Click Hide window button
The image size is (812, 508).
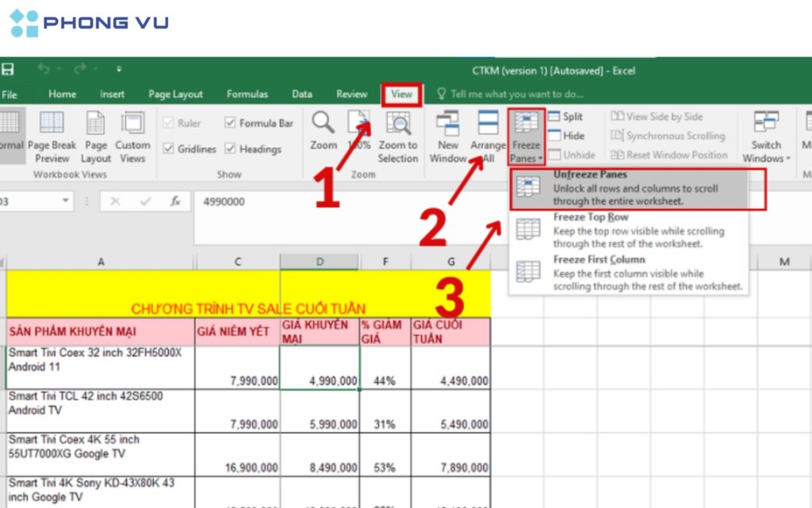pos(566,136)
